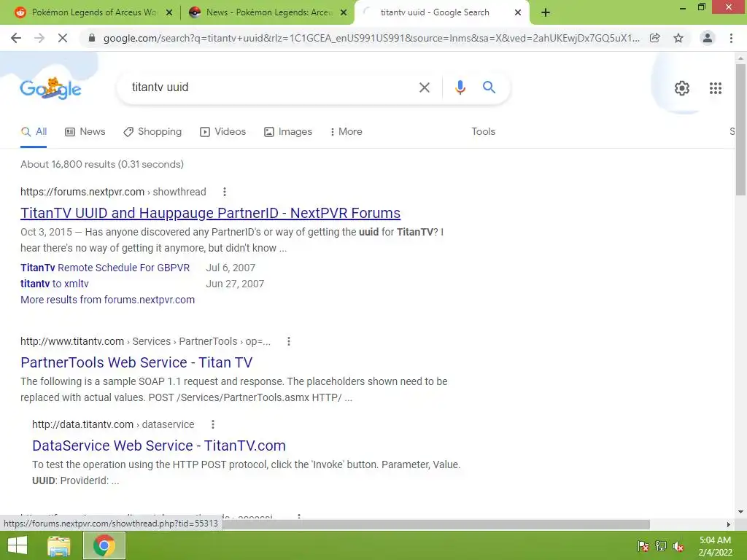
Task: Clear the search query with the X
Action: (424, 87)
